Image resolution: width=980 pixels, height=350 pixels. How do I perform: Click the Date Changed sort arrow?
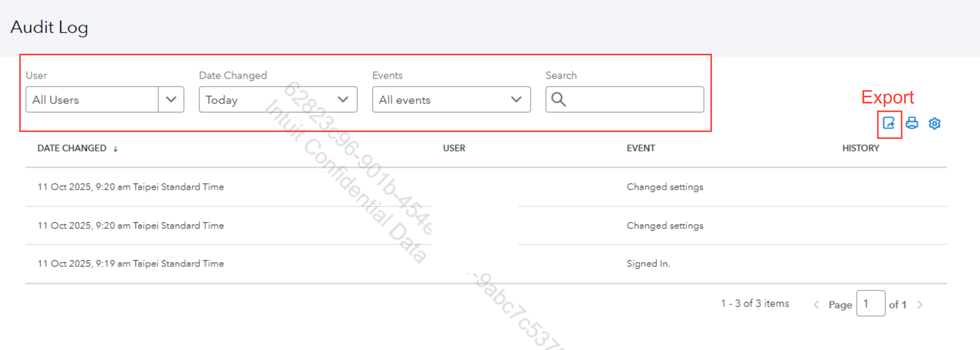tap(115, 149)
